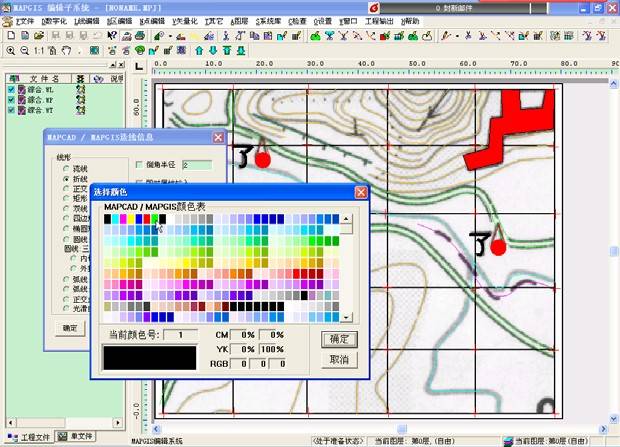Switch to the 工程文件 tab
The height and width of the screenshot is (447, 620).
tap(29, 437)
